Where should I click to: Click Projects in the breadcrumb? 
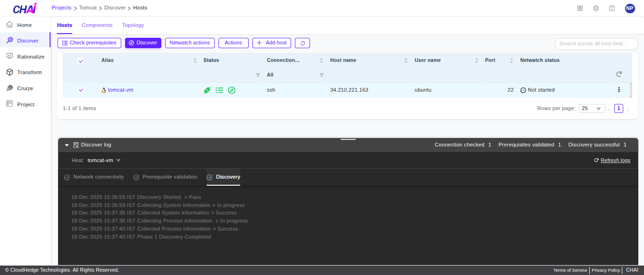(61, 8)
